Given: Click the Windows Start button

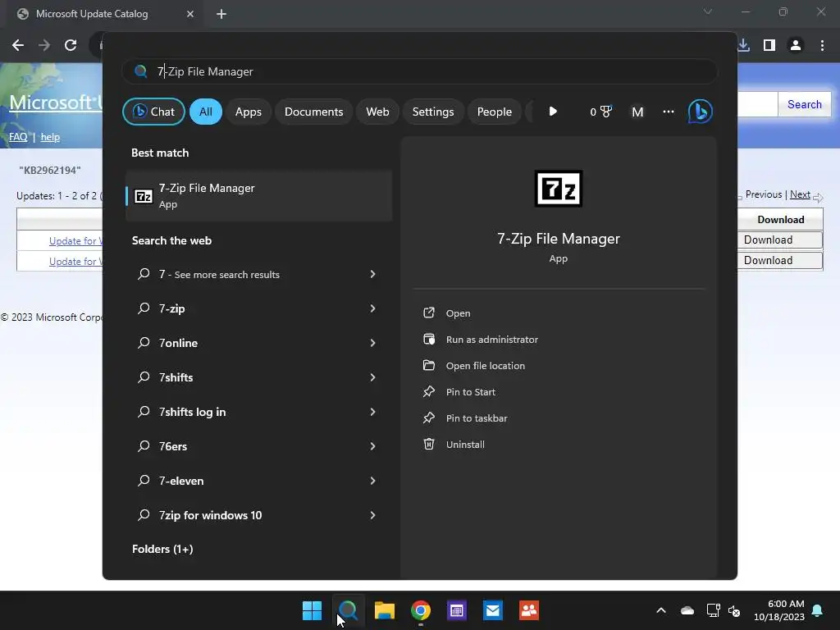Looking at the screenshot, I should tap(312, 610).
